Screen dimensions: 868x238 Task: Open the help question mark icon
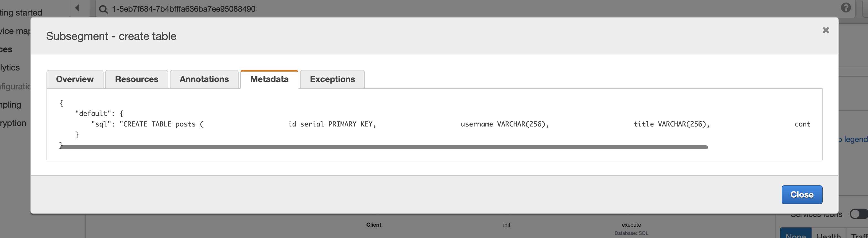tap(846, 8)
